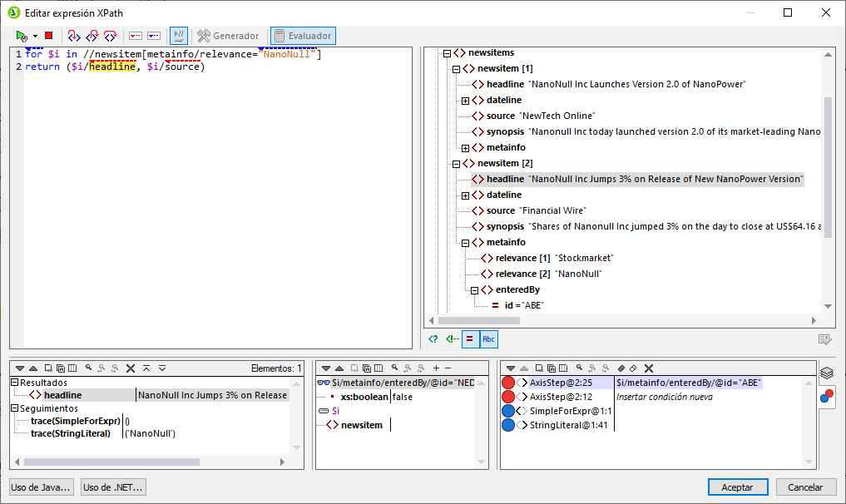Toggle the Evaluador mode button

pyautogui.click(x=303, y=36)
